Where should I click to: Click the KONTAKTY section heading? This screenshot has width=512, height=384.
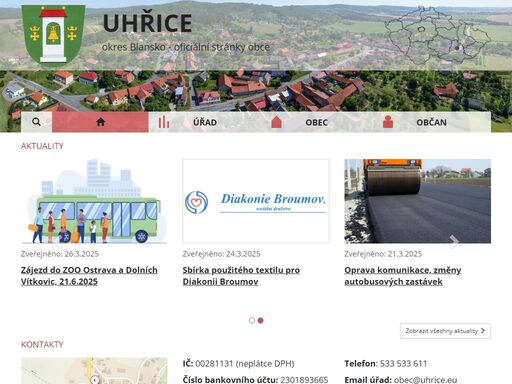tap(42, 344)
